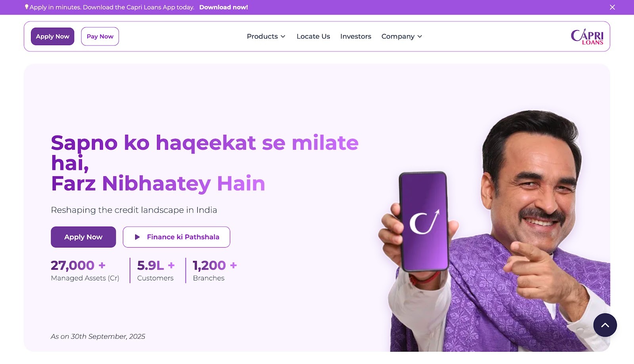Viewport: 634px width, 364px height.
Task: Click the Download now! link
Action: 223,7
